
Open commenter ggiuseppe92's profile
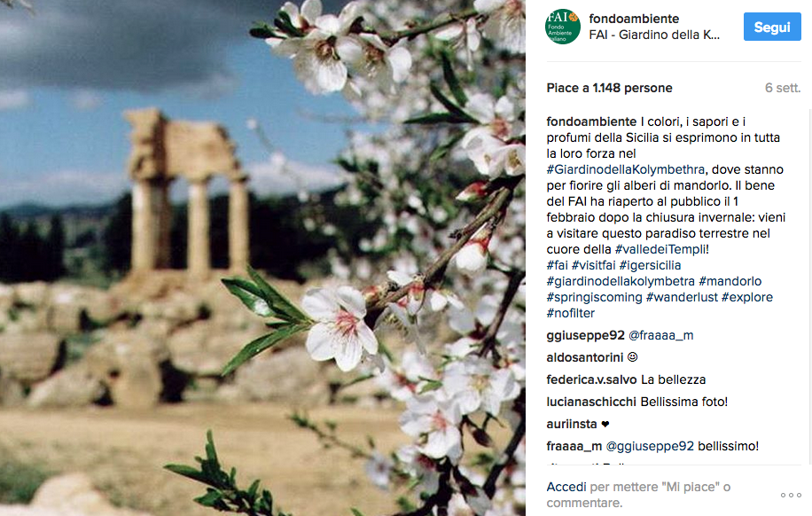pos(585,336)
